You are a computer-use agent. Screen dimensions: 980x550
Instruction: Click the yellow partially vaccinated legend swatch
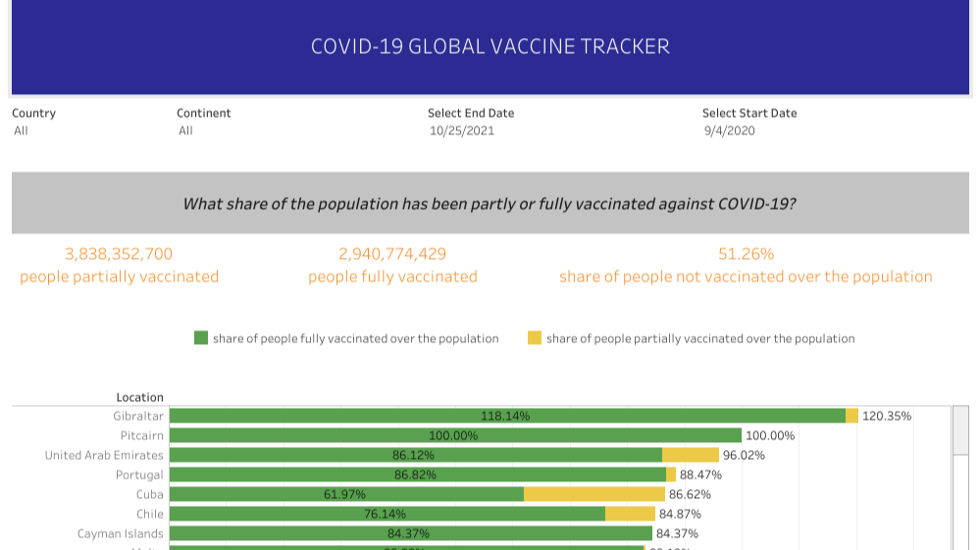pyautogui.click(x=535, y=338)
